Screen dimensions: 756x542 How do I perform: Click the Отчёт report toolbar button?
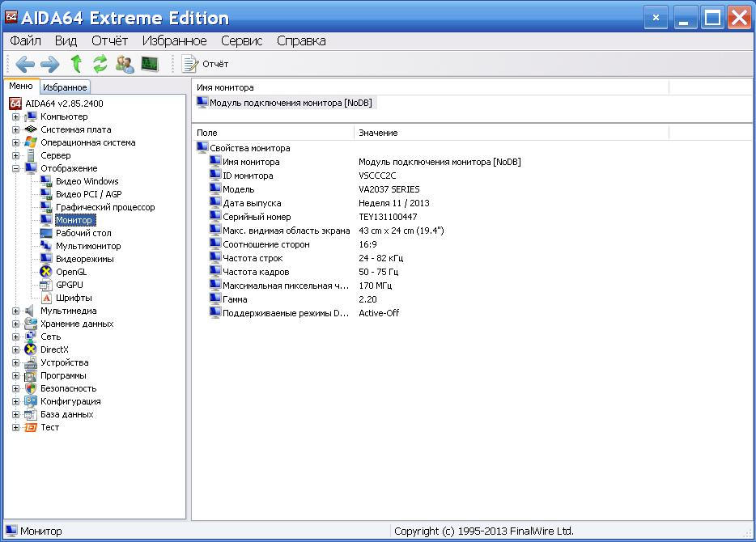[205, 64]
